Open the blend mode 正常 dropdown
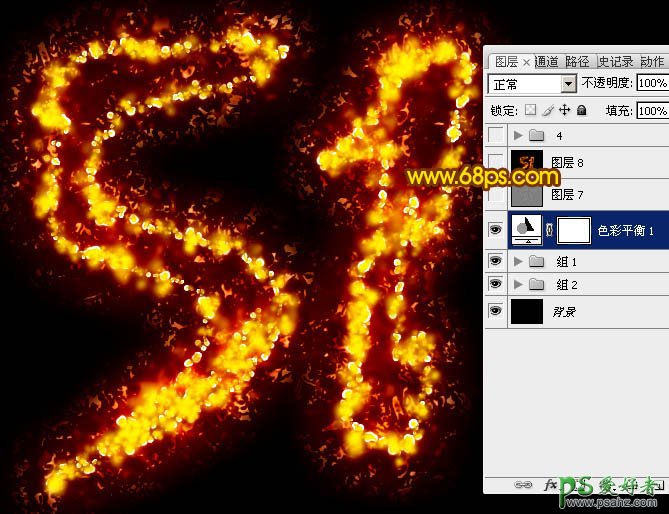 (568, 84)
